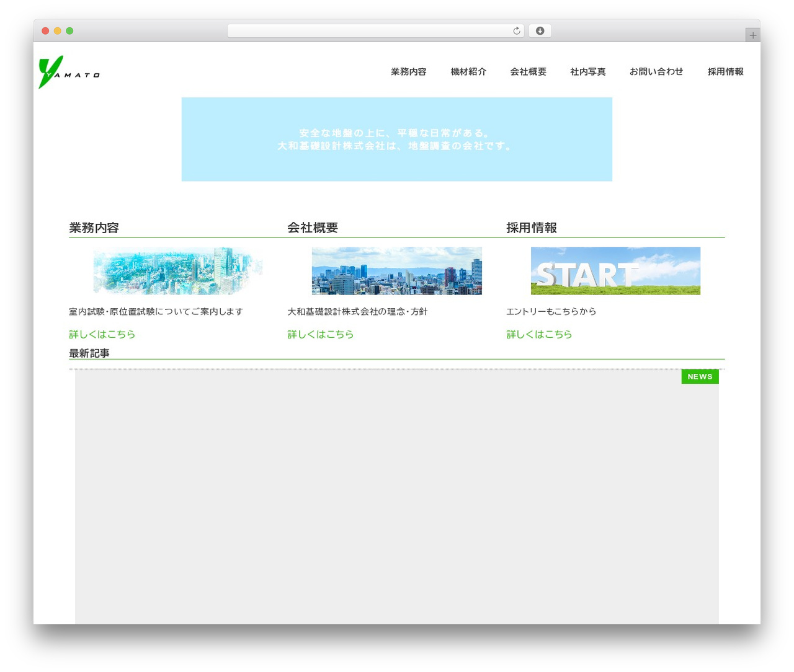Click the city skyline thumbnail under 会社概要

pos(397,271)
